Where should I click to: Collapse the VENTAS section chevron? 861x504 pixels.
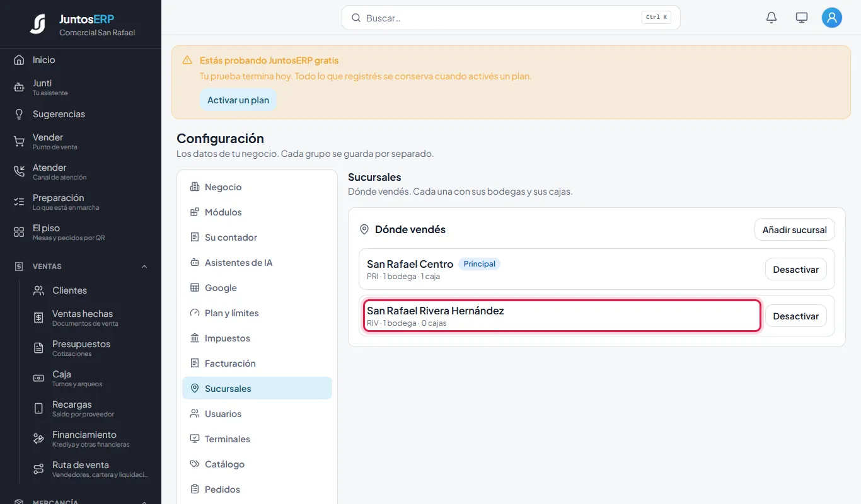(x=144, y=266)
